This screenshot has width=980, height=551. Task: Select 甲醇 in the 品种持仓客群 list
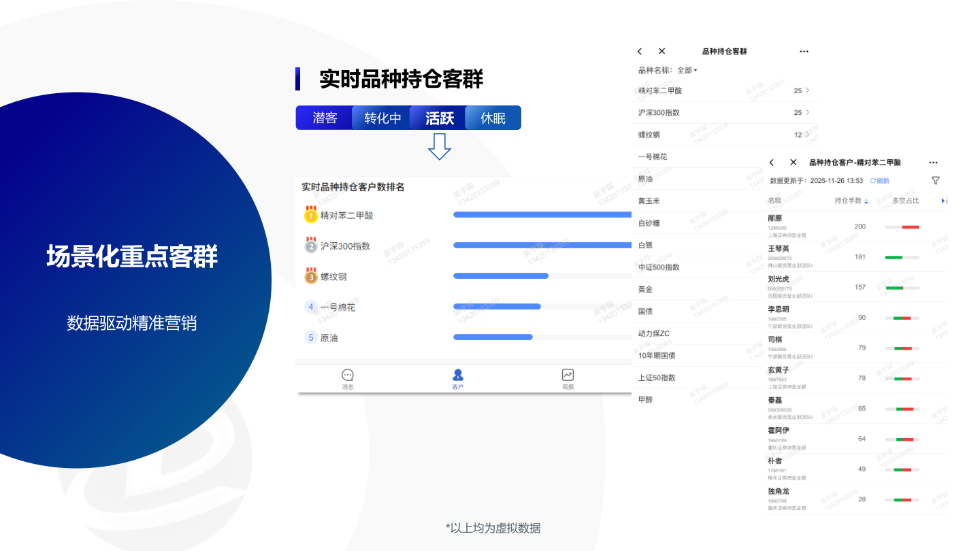click(645, 400)
